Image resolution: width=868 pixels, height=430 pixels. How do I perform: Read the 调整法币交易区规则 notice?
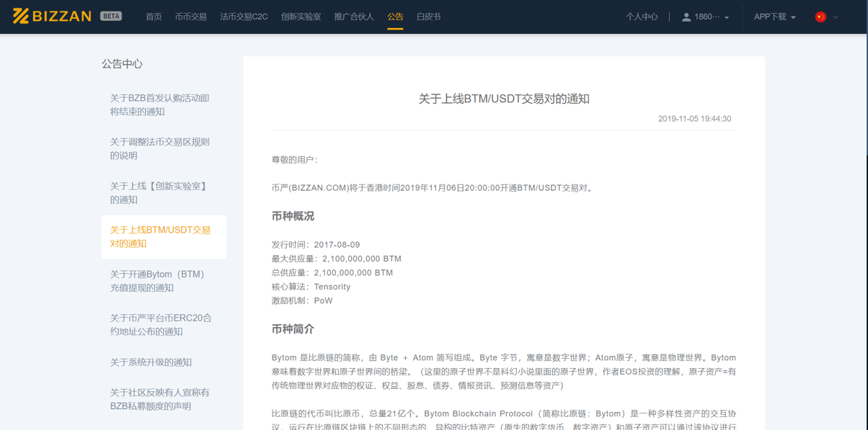pos(159,148)
